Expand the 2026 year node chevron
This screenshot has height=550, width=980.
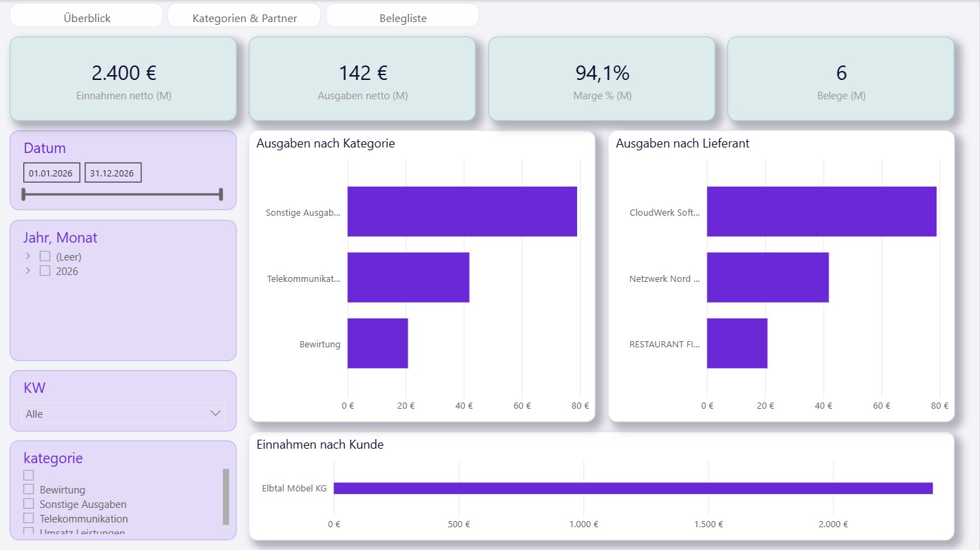pos(28,271)
